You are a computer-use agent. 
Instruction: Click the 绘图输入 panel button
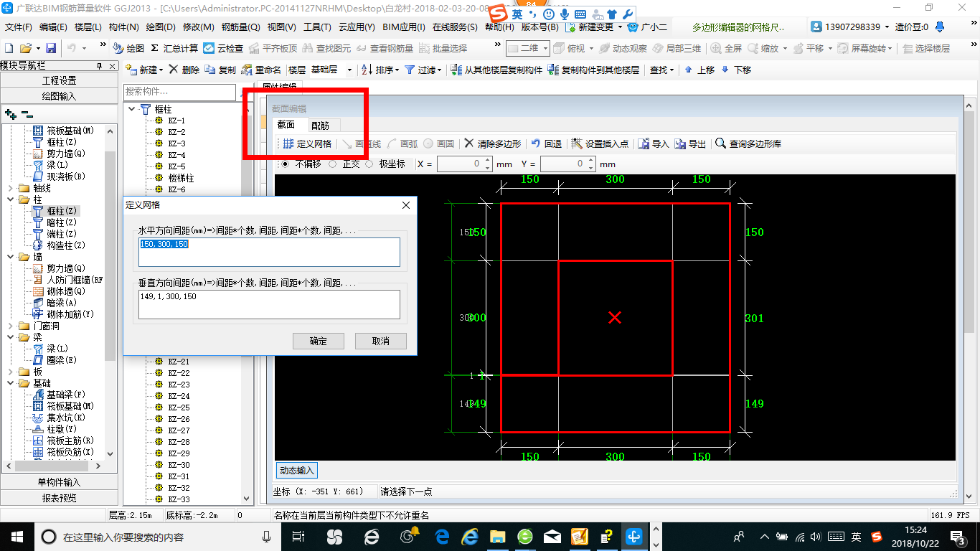click(x=59, y=96)
